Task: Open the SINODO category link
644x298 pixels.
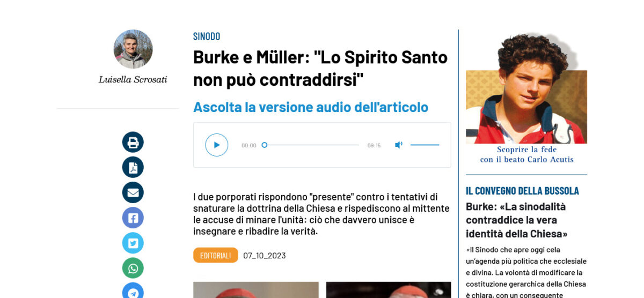Action: point(207,36)
